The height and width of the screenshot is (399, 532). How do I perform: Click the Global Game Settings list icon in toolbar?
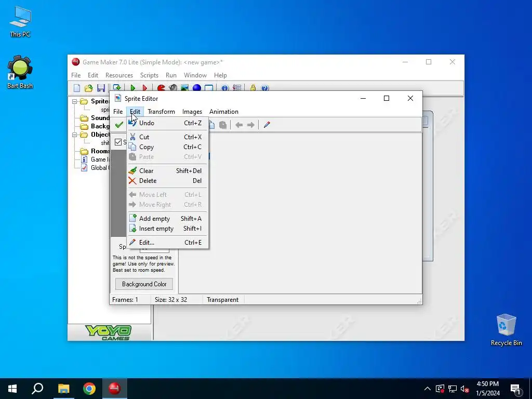(x=237, y=88)
